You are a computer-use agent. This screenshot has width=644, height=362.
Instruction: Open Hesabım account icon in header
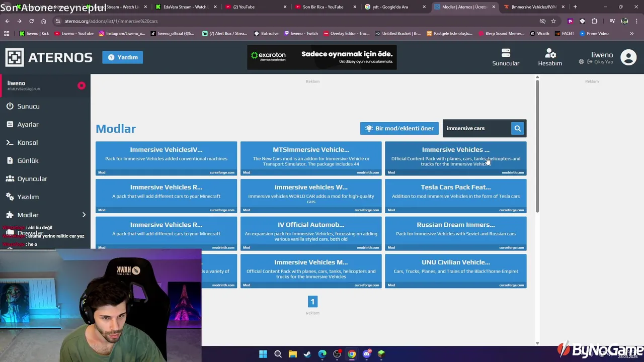click(x=550, y=57)
